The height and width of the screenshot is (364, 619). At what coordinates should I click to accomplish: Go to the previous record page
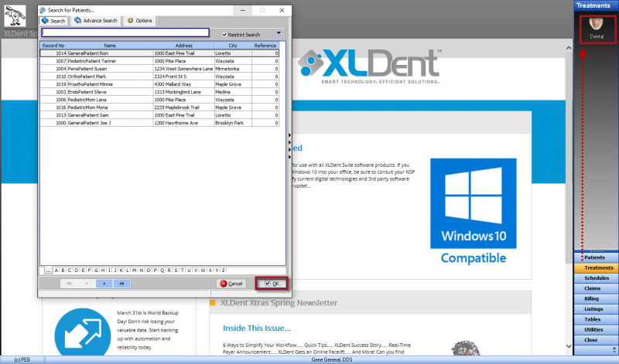pyautogui.click(x=87, y=284)
